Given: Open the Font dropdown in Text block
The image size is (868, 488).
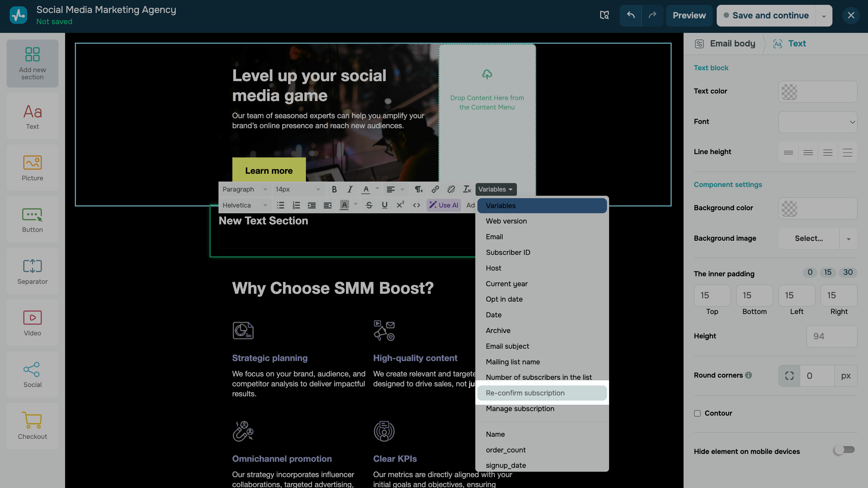Looking at the screenshot, I should [x=818, y=122].
